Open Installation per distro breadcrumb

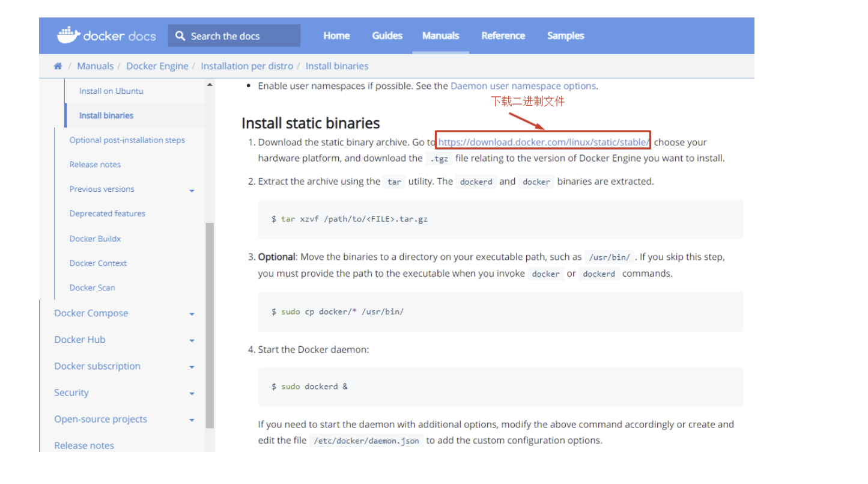pyautogui.click(x=247, y=66)
